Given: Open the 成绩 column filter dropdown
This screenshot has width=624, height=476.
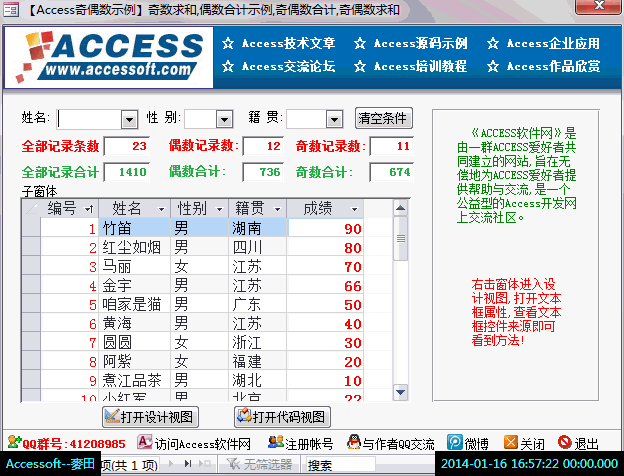Looking at the screenshot, I should pyautogui.click(x=354, y=209).
